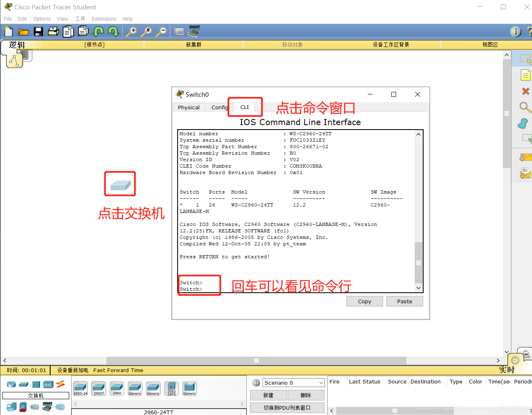
Task: Zoom out using the magnifier minus icon
Action: click(x=161, y=32)
